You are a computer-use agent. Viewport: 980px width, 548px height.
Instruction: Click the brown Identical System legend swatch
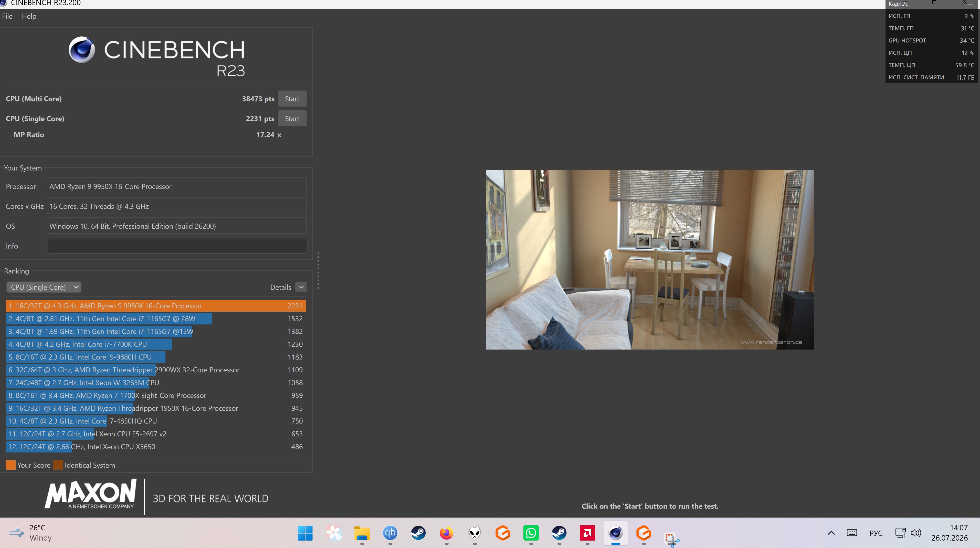tap(58, 465)
